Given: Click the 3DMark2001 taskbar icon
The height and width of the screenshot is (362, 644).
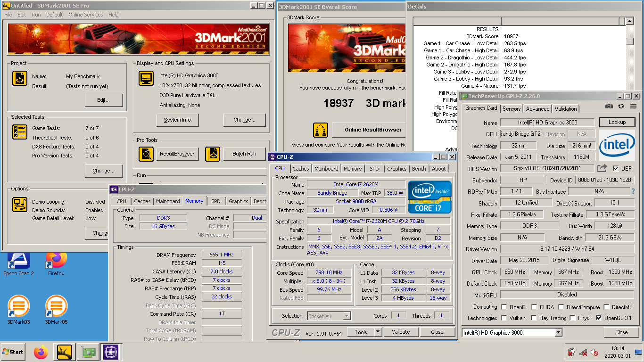Looking at the screenshot, I should tap(64, 352).
